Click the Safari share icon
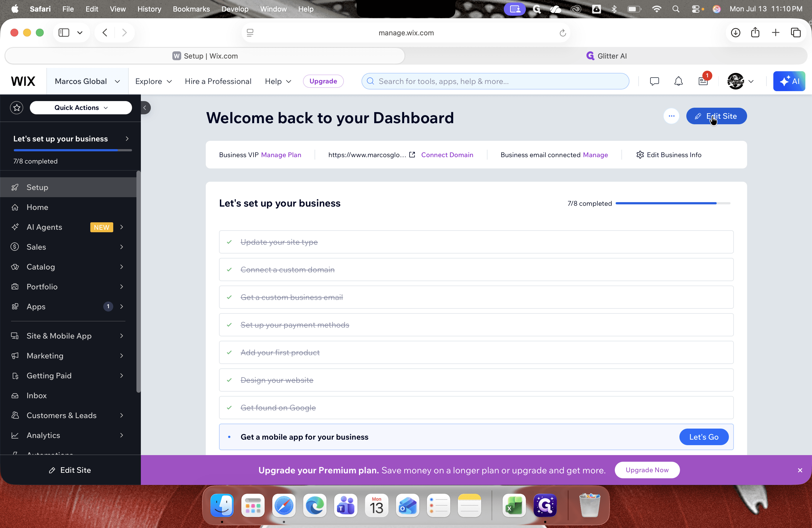812x528 pixels. pos(755,32)
